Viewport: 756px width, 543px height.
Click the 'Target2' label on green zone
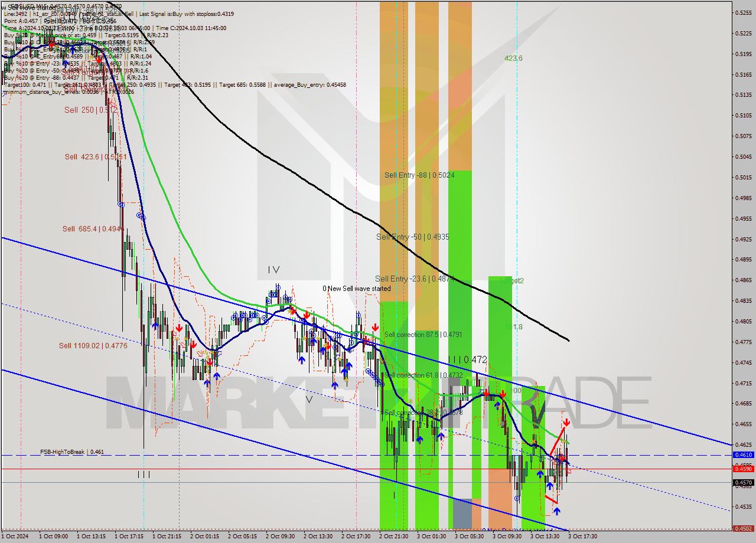tap(511, 281)
